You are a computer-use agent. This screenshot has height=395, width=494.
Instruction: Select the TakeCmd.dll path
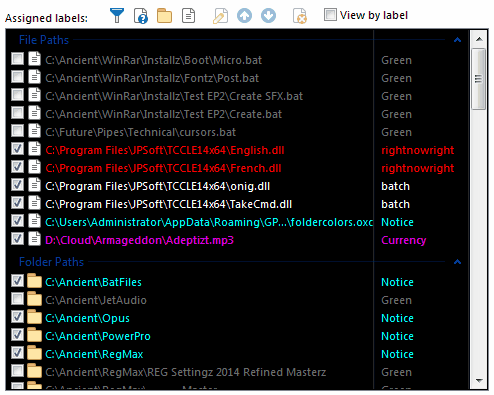[x=169, y=204]
